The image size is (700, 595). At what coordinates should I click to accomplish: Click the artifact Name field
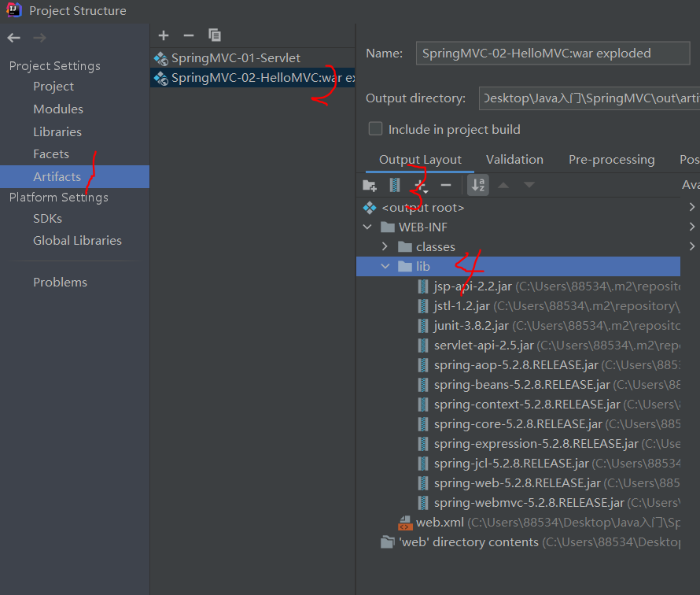point(553,54)
